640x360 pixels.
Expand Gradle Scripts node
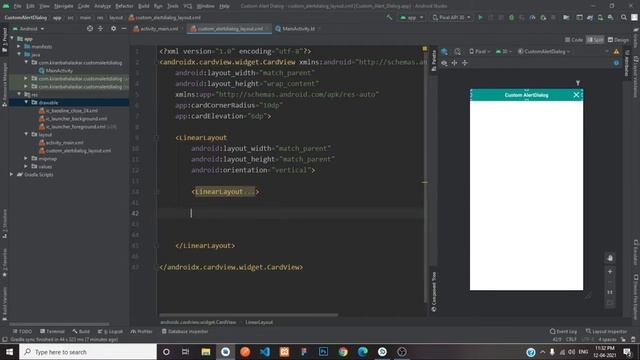click(x=12, y=174)
